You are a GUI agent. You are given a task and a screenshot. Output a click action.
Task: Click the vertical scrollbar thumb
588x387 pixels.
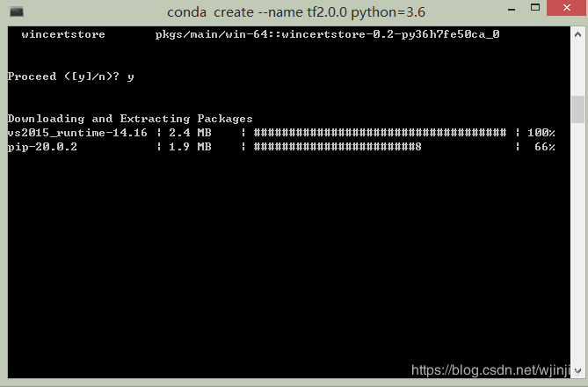pyautogui.click(x=577, y=110)
